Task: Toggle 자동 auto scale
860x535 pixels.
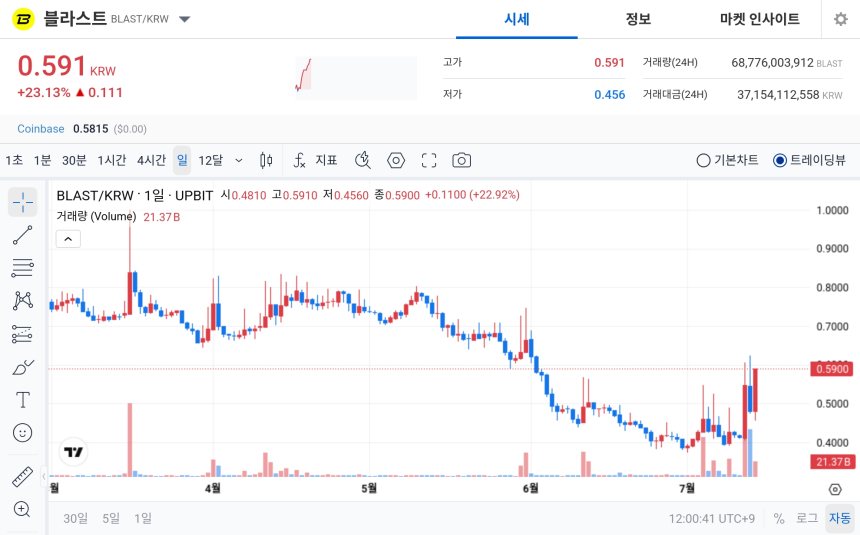Action: [840, 519]
